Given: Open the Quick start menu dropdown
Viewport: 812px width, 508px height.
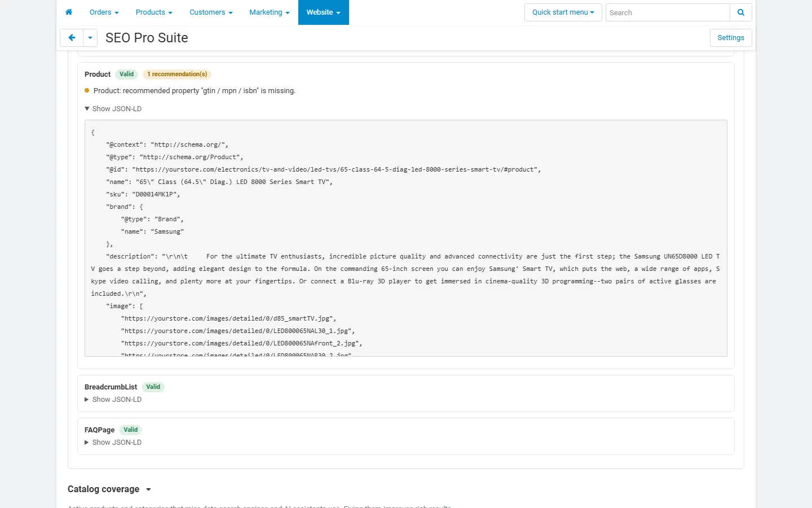Looking at the screenshot, I should click(x=563, y=12).
